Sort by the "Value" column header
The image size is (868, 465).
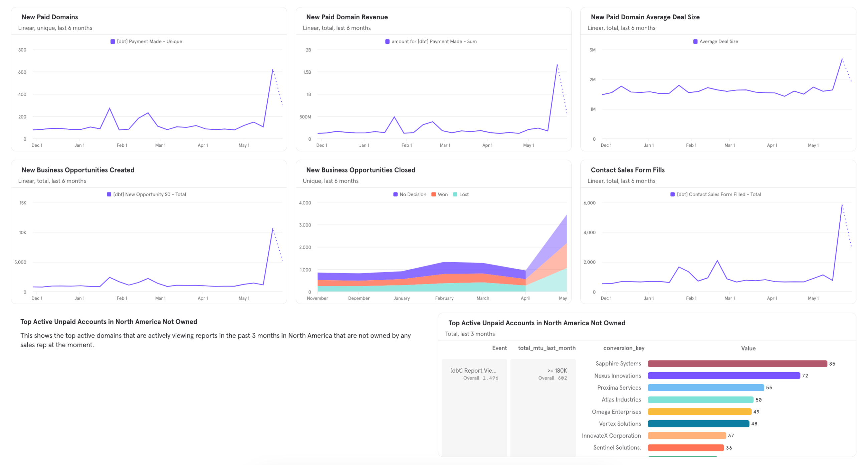tap(748, 348)
